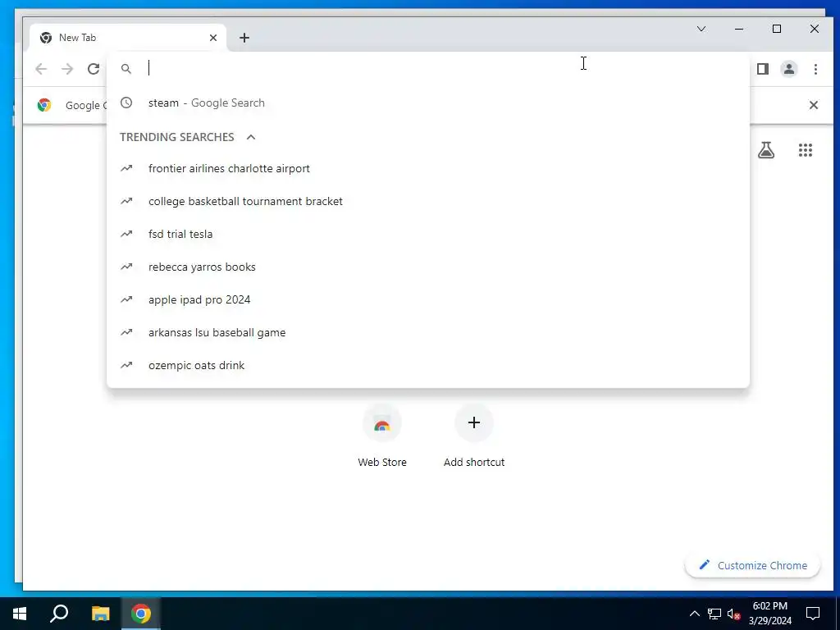Image resolution: width=840 pixels, height=630 pixels.
Task: Close the New Tab tab
Action: coord(213,38)
